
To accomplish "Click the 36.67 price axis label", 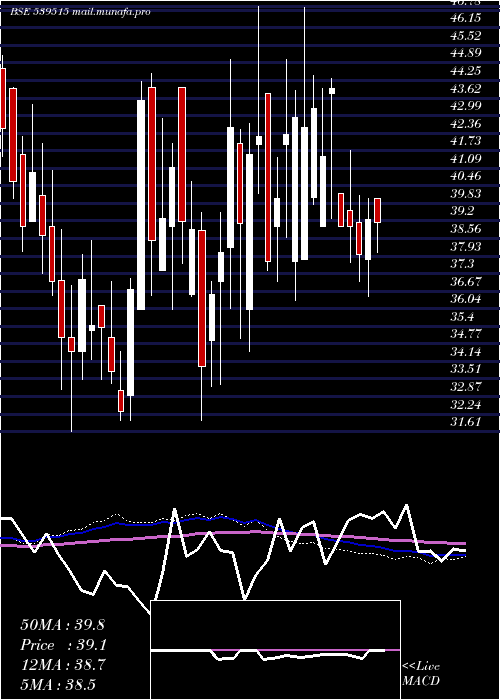I will pyautogui.click(x=466, y=282).
